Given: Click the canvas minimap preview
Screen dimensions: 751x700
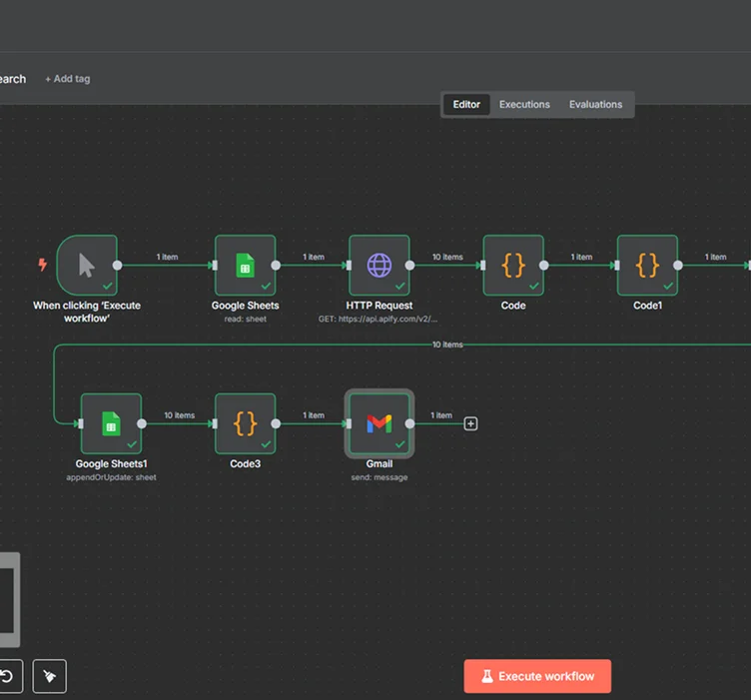Looking at the screenshot, I should 8,599.
